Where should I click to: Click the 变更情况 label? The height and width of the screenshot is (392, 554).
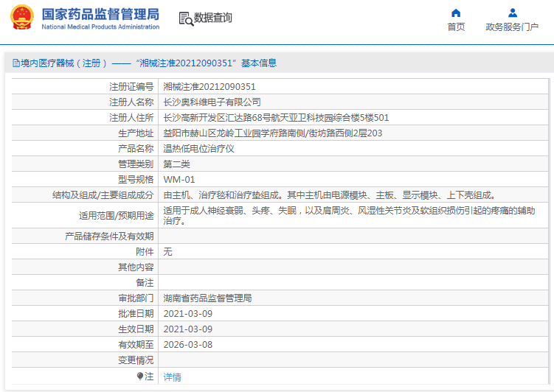136,360
